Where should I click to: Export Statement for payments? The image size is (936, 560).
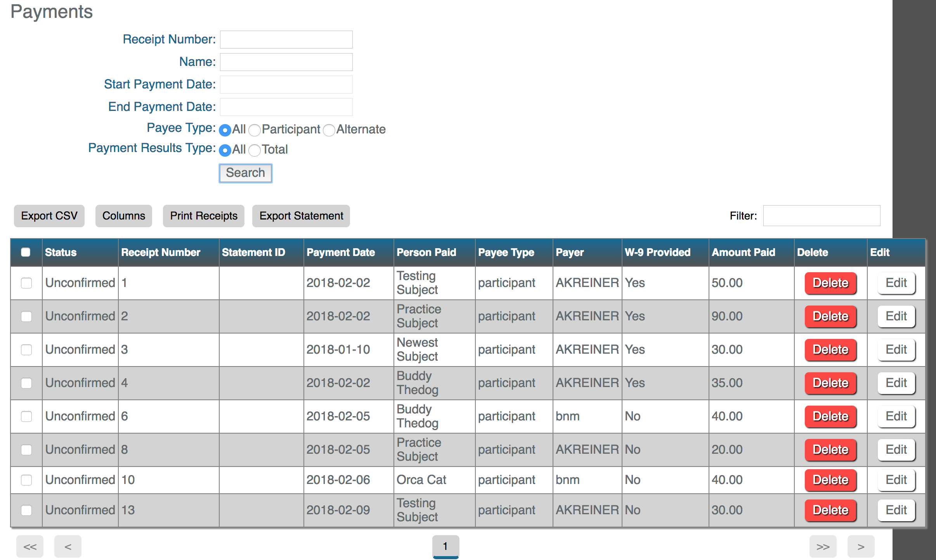[301, 216]
